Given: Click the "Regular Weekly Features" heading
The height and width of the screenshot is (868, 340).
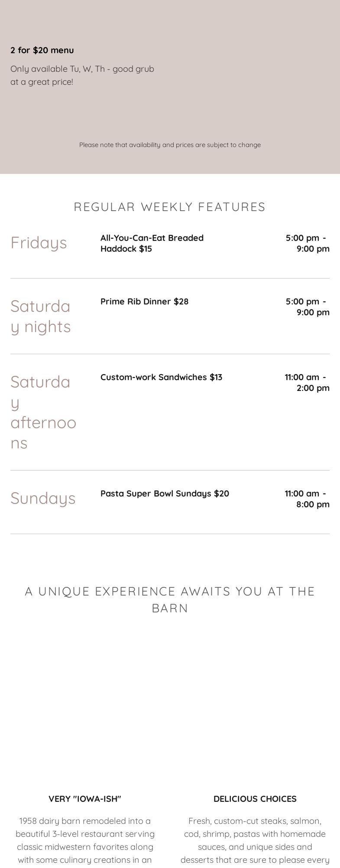Looking at the screenshot, I should pos(170,207).
